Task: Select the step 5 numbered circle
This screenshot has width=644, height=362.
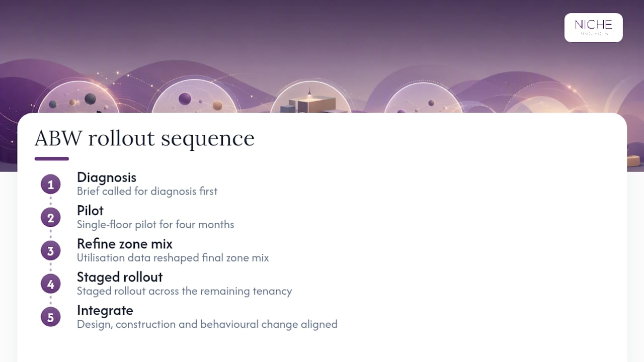Action: 50,317
